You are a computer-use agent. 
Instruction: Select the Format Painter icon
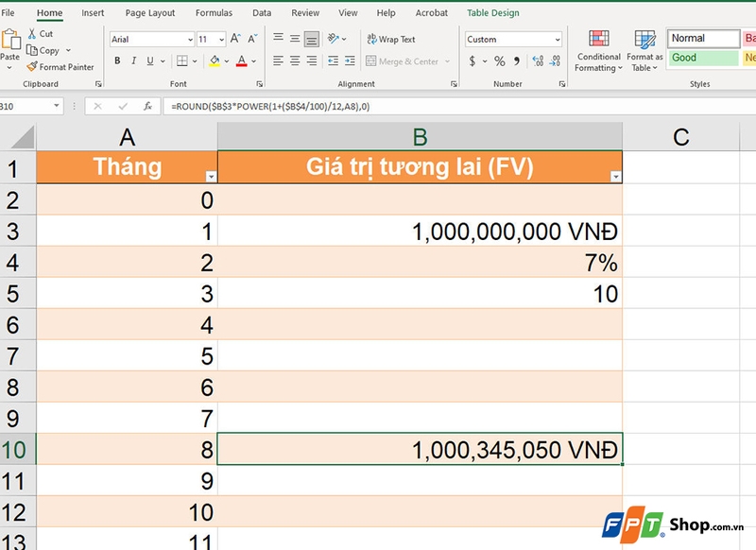pyautogui.click(x=58, y=67)
